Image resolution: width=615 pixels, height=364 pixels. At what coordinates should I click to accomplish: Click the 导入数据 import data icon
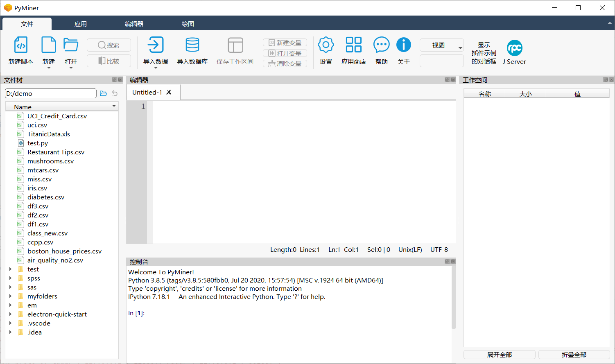[156, 45]
